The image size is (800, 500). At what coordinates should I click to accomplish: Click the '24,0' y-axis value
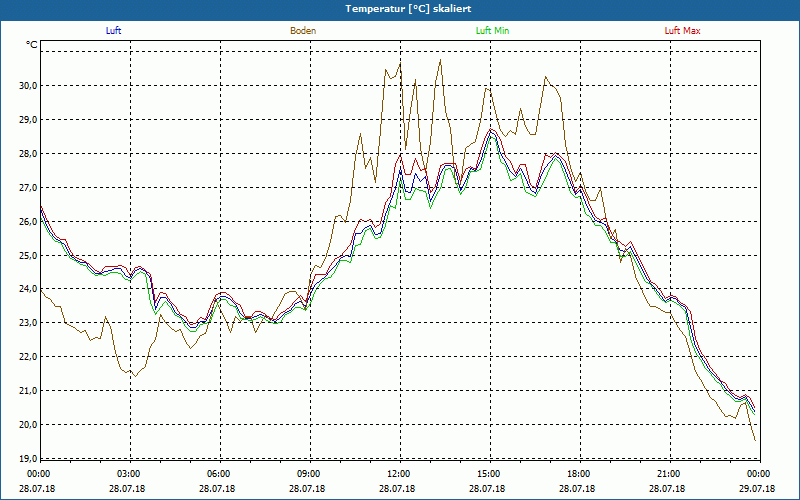[x=29, y=289]
